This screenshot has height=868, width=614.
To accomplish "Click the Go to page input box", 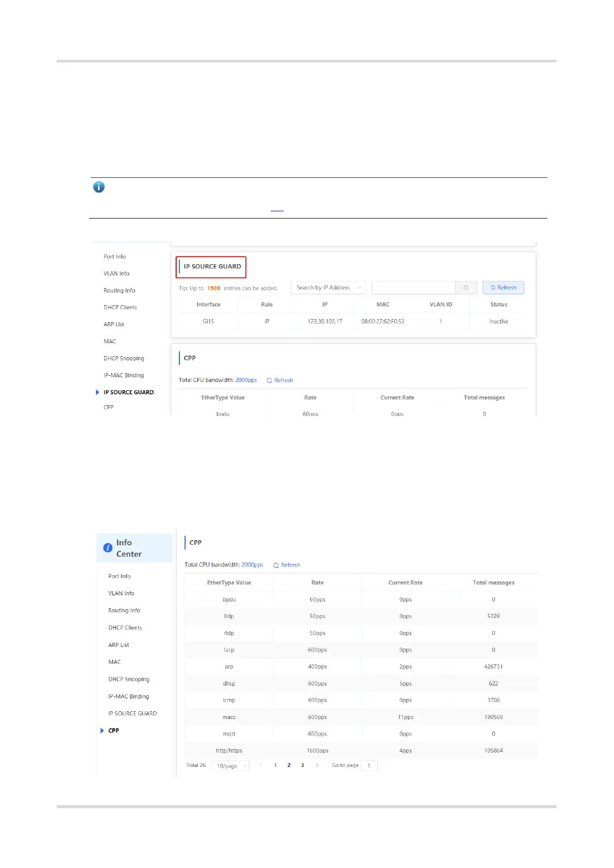I will (369, 765).
